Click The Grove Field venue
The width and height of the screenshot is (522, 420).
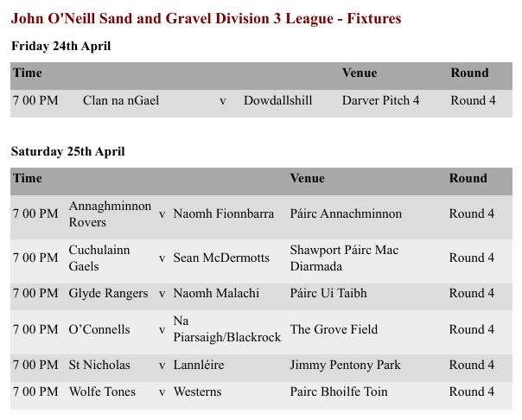pos(334,329)
